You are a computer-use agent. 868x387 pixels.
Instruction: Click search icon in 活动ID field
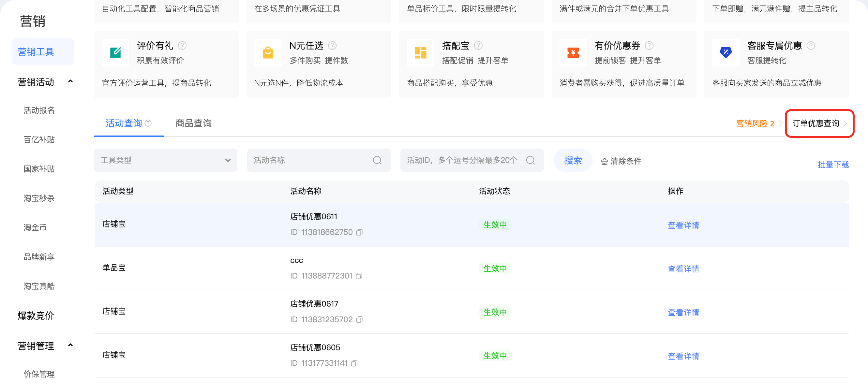coord(531,160)
